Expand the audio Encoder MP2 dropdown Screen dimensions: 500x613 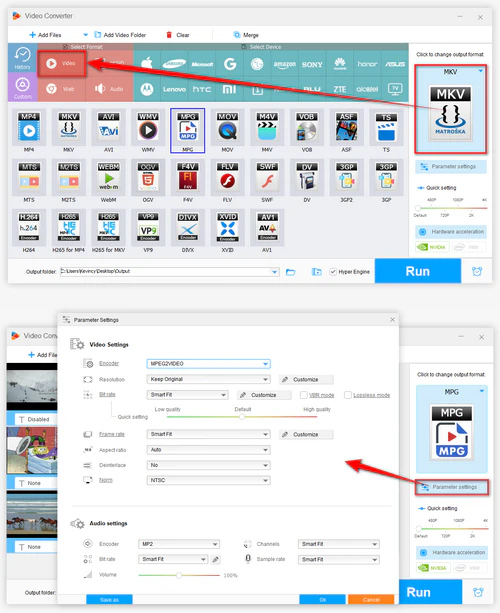pos(179,544)
